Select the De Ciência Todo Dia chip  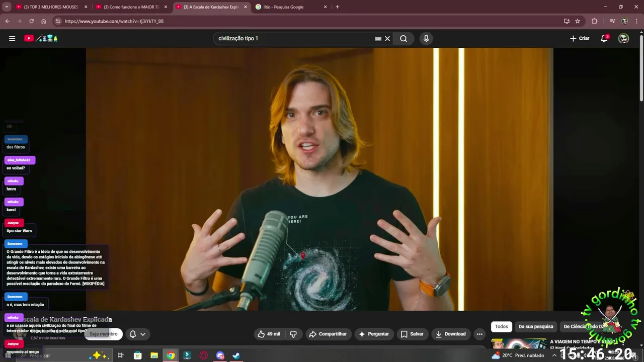(584, 326)
